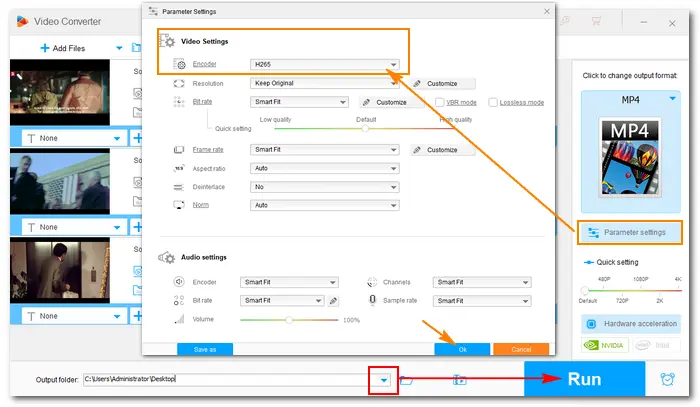Viewport: 700px width, 407px height.
Task: Click the Add Files plus icon
Action: [x=46, y=48]
